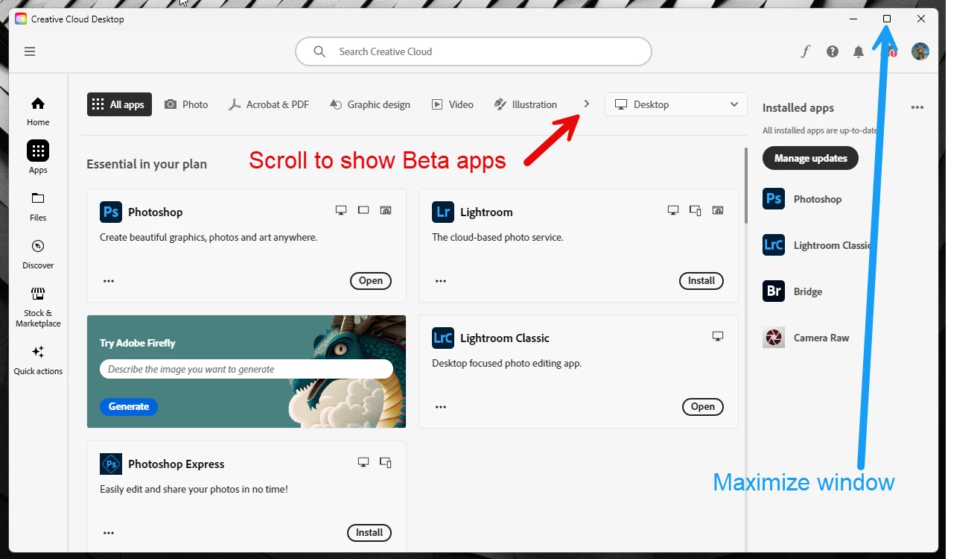Open the user profile avatar
This screenshot has height=559, width=980.
pyautogui.click(x=920, y=51)
